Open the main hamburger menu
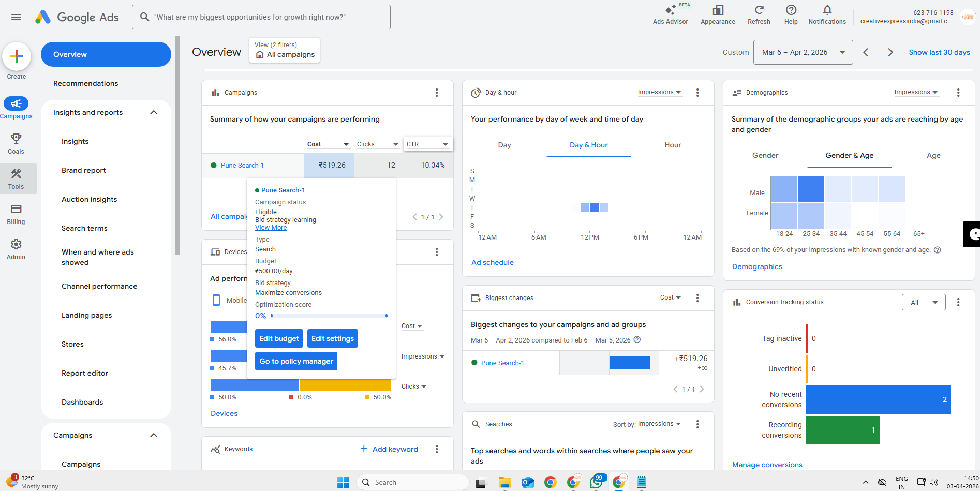Image resolution: width=980 pixels, height=491 pixels. pyautogui.click(x=16, y=17)
